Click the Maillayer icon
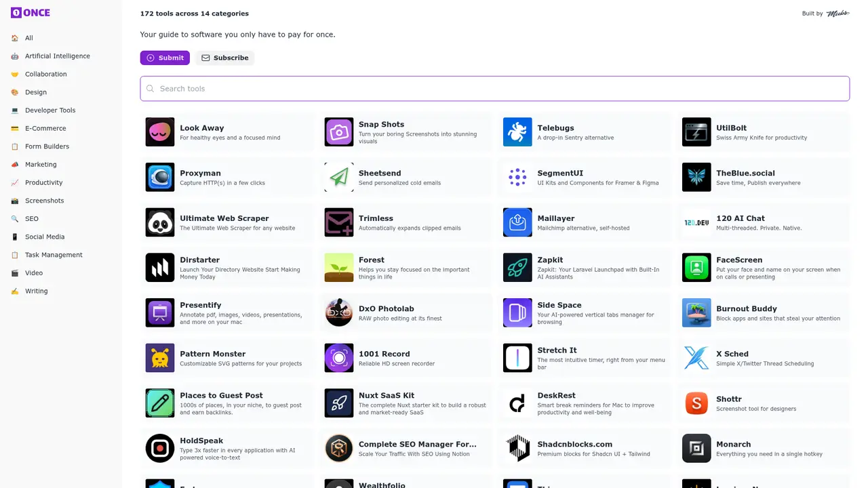 (517, 222)
